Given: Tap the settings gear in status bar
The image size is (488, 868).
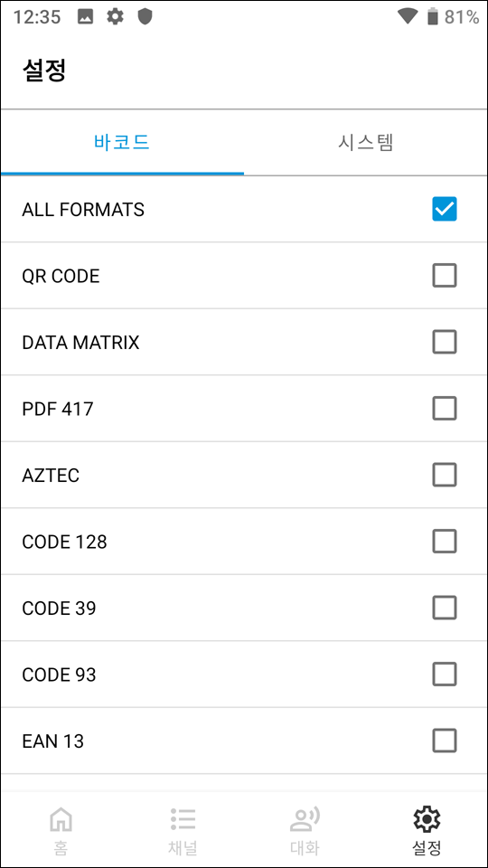Looking at the screenshot, I should [115, 17].
